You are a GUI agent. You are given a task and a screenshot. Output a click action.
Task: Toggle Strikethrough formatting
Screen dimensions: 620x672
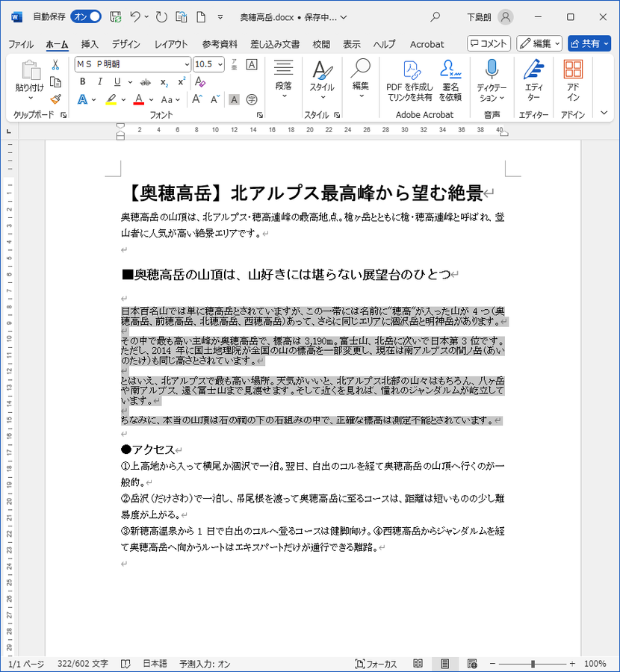(x=146, y=82)
